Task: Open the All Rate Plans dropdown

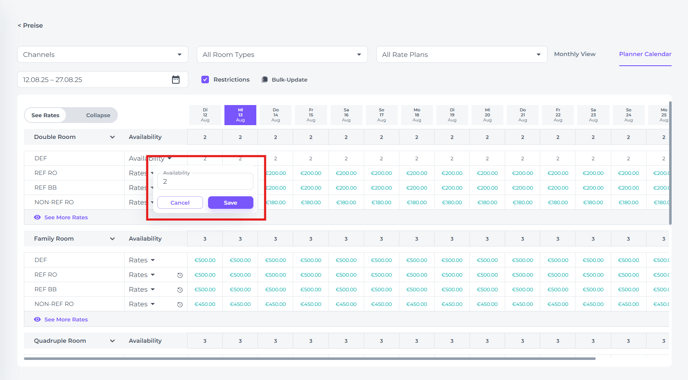Action: pyautogui.click(x=462, y=54)
